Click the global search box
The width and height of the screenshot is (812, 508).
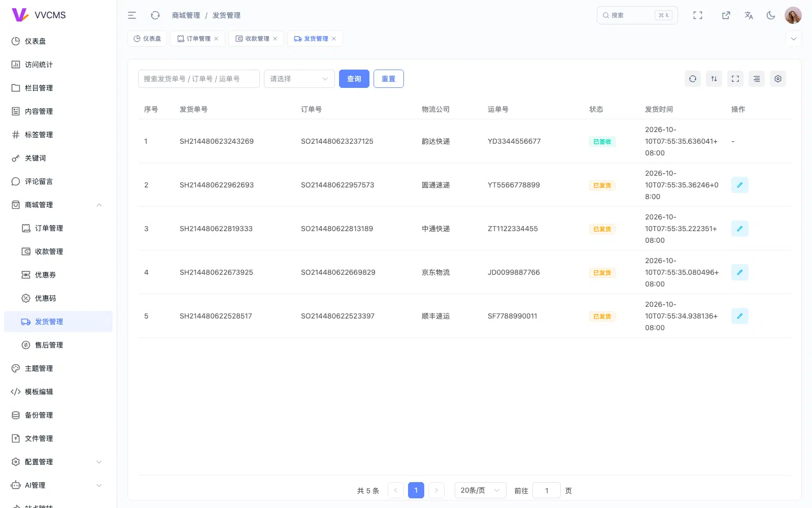(x=637, y=15)
